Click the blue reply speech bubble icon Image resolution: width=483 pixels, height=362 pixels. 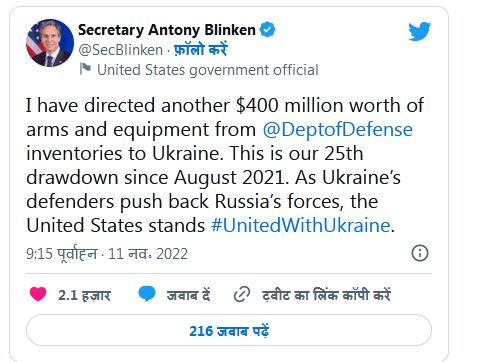click(147, 294)
